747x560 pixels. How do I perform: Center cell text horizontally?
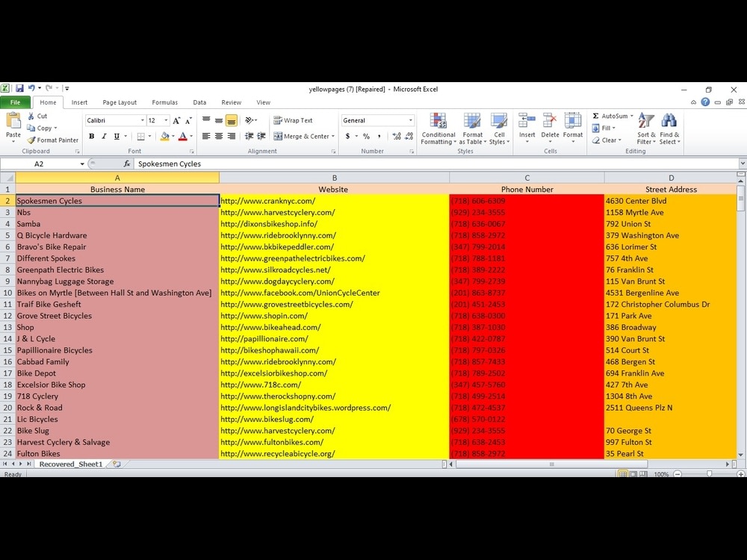219,136
